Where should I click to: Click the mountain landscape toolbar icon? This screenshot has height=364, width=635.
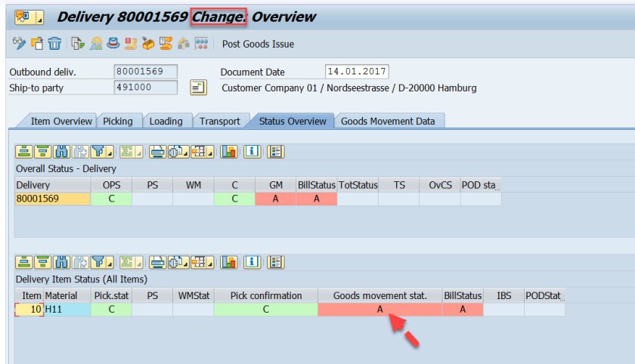point(96,43)
